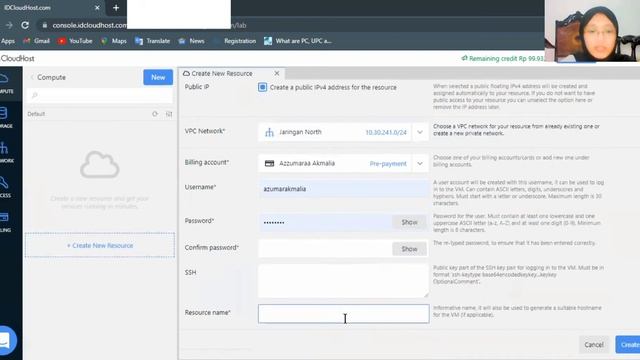Open the Billing section in sidebar
The height and width of the screenshot is (360, 640).
pyautogui.click(x=5, y=222)
